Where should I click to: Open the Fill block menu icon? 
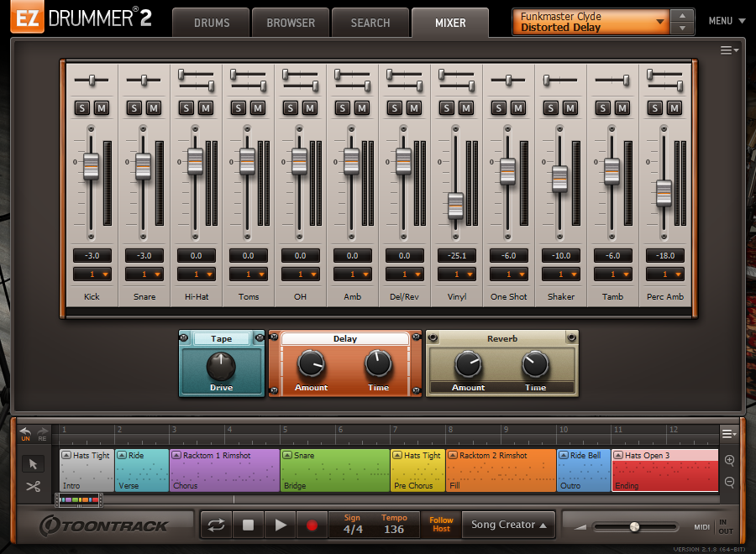coord(453,455)
